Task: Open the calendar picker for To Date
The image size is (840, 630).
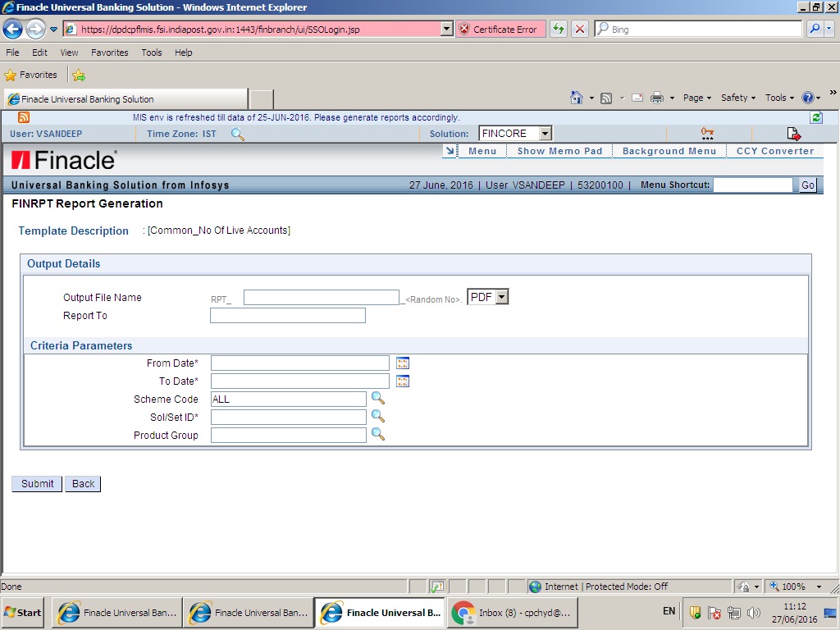Action: (x=402, y=381)
